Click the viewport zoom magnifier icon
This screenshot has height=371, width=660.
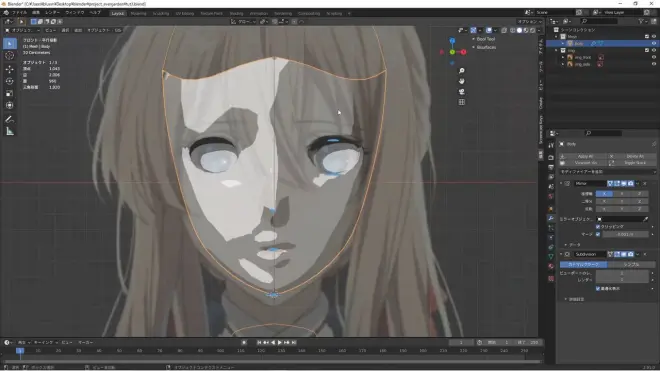(x=462, y=71)
